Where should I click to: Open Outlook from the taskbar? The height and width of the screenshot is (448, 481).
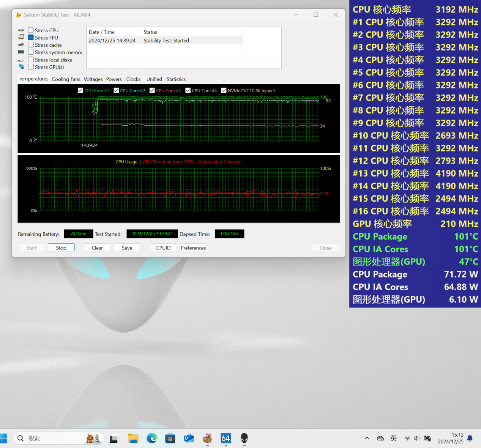coord(189,439)
